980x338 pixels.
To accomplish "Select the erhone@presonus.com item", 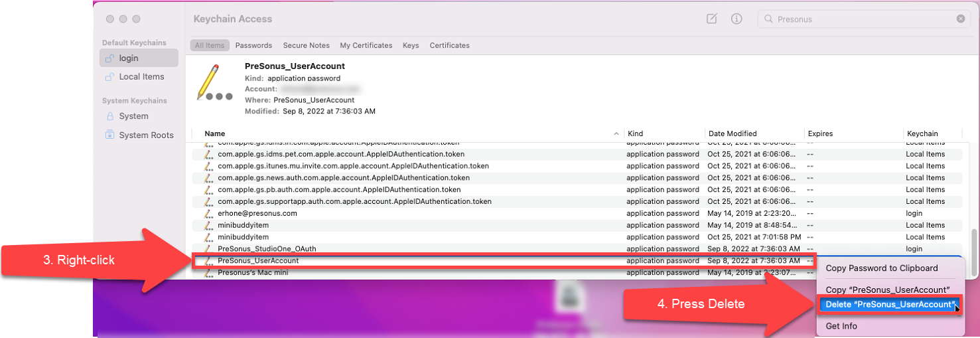I will click(577, 213).
